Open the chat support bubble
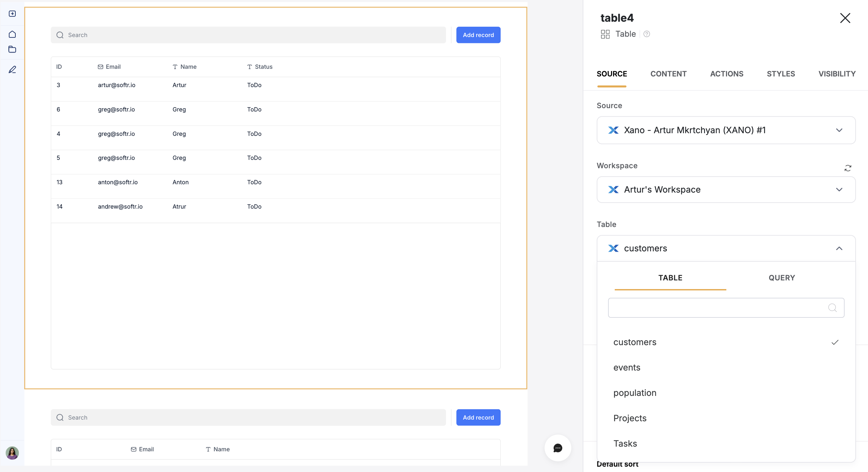Image resolution: width=868 pixels, height=472 pixels. (557, 448)
